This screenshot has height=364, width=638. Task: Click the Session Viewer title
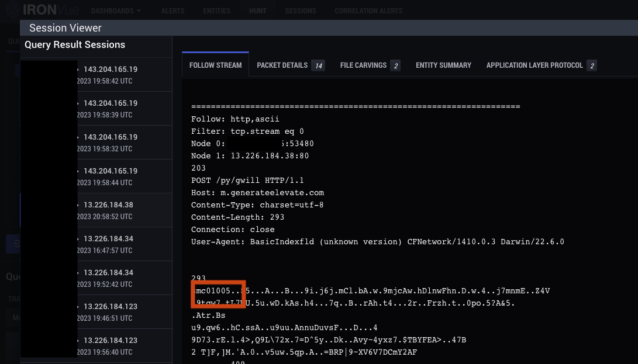point(65,28)
